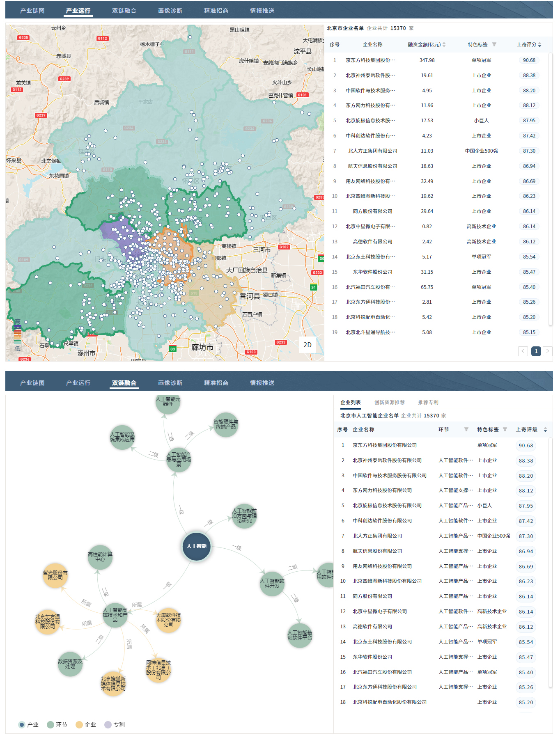Image resolution: width=560 pixels, height=742 pixels.
Task: Select 人工智能系统集成应用 node
Action: [122, 437]
